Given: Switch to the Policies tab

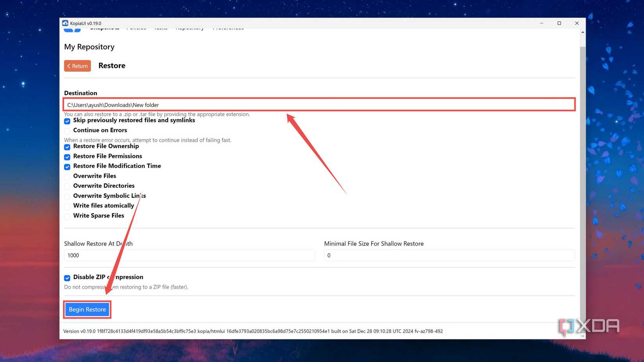Looking at the screenshot, I should 136,28.
